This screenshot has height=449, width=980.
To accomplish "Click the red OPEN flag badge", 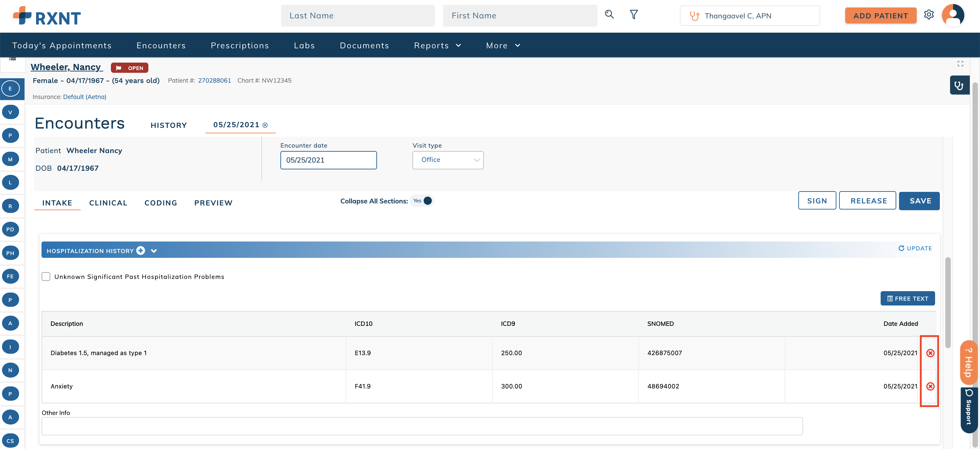I will [129, 68].
